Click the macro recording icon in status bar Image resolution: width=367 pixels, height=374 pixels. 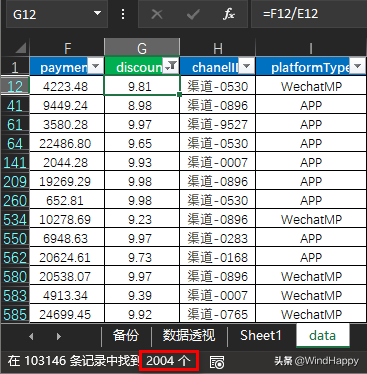tap(217, 362)
